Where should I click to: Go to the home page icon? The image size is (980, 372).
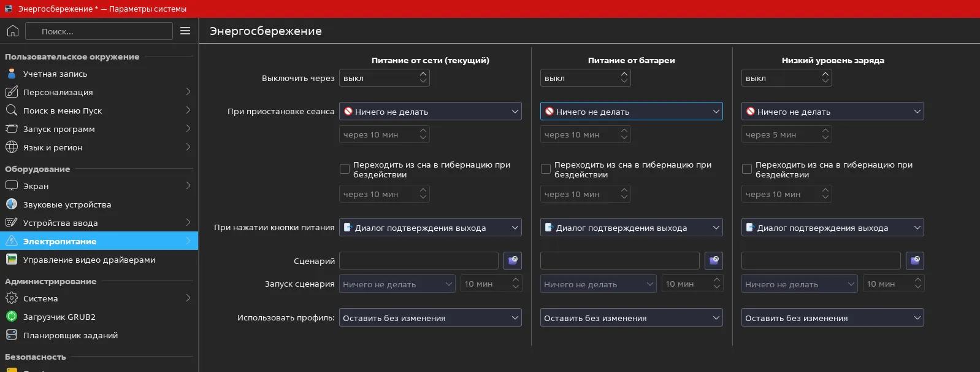[13, 31]
